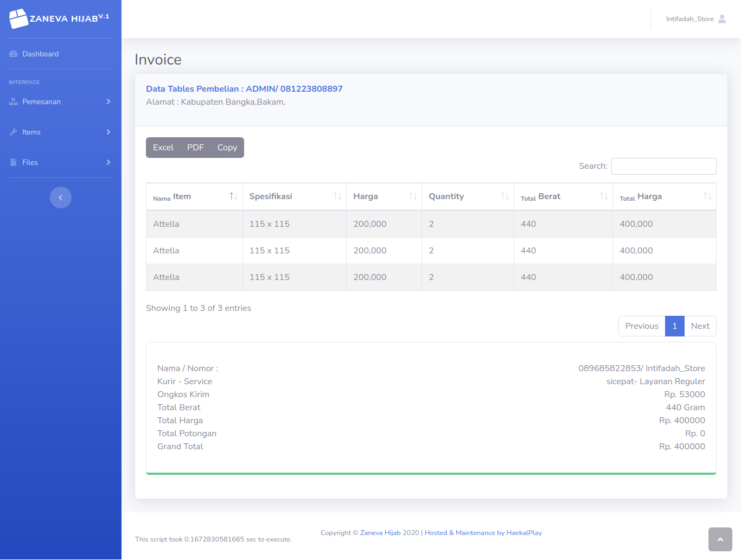This screenshot has width=741, height=560.
Task: Focus the table Search field
Action: point(664,166)
